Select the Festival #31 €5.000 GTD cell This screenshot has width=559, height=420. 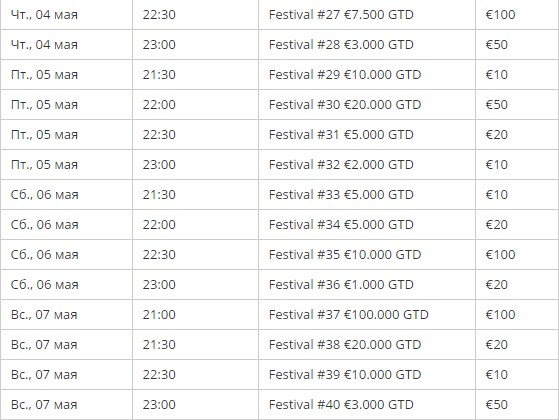(341, 134)
